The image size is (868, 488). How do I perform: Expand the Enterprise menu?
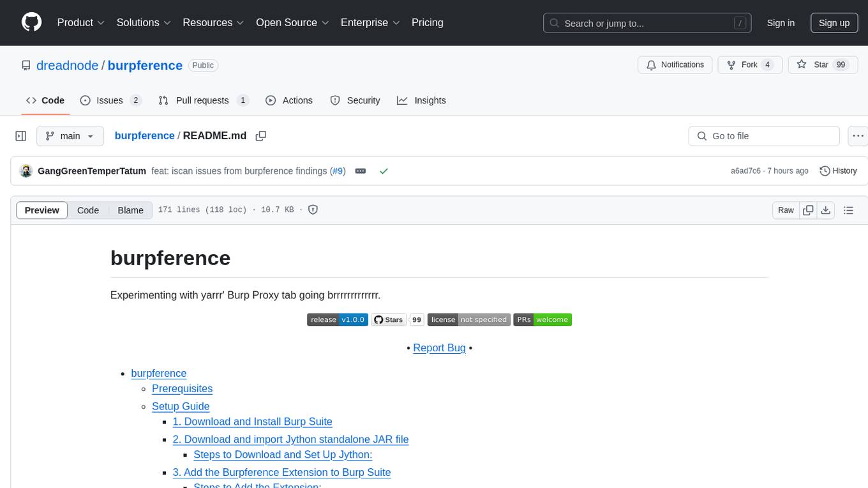[370, 22]
